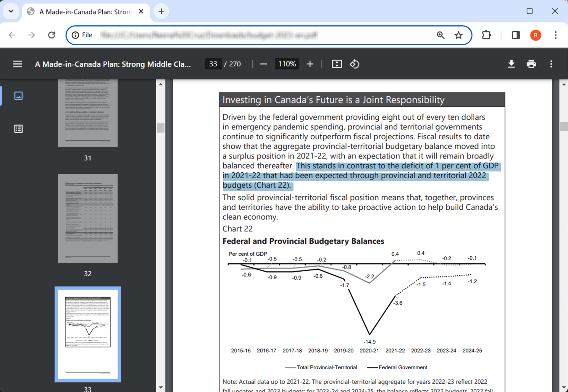Toggle the PDF sidebar hamburger menu
The height and width of the screenshot is (392, 568).
click(x=17, y=64)
